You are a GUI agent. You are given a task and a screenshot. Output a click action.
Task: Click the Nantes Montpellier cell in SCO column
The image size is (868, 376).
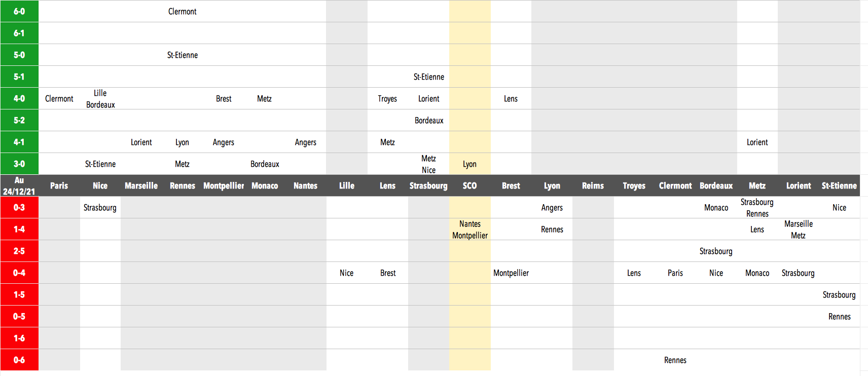(x=469, y=230)
